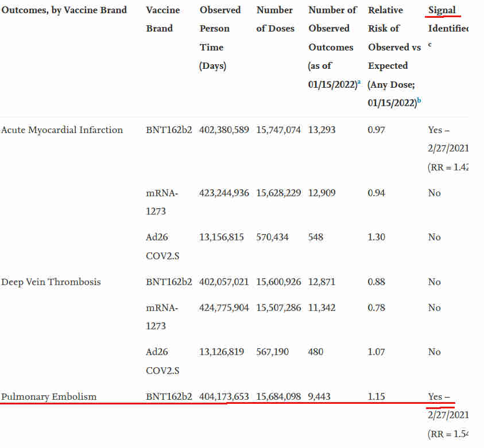Screen dimensions: 484x448
Task: Select 'Yes –' signal in Myocardial Infarction row
Action: click(439, 130)
